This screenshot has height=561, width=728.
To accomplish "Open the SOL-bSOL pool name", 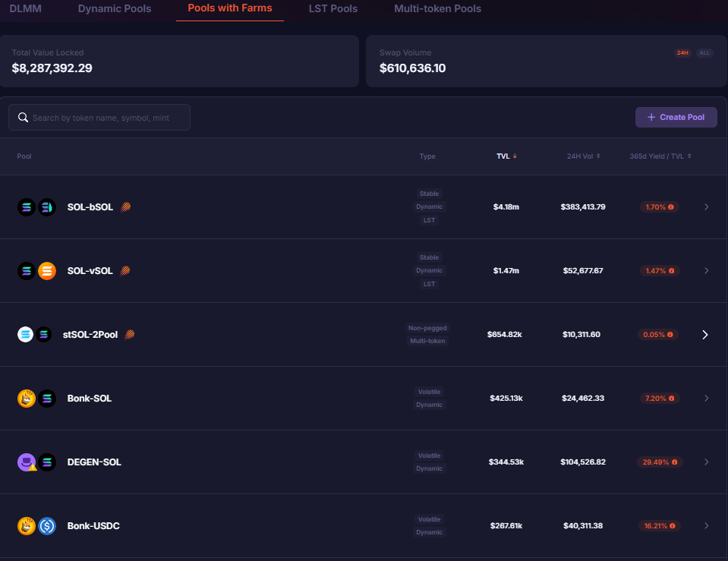I will (90, 207).
